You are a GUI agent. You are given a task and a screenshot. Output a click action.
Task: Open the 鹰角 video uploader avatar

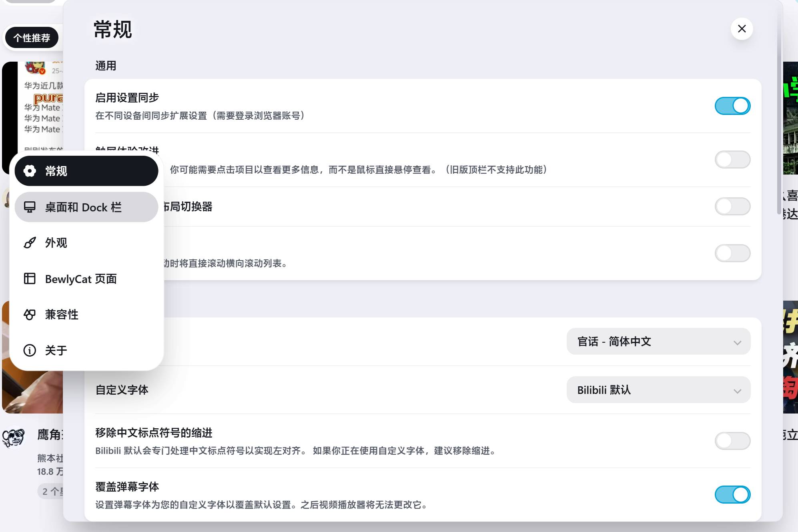coord(13,437)
